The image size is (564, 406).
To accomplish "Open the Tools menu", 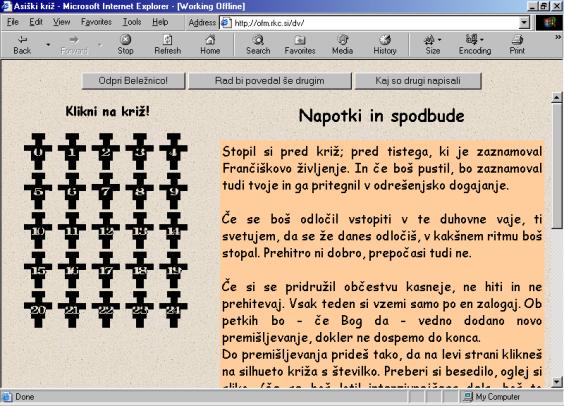I will pyautogui.click(x=132, y=22).
